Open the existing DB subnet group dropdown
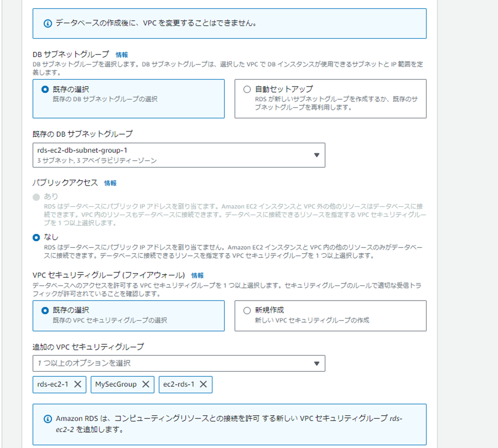Image resolution: width=498 pixels, height=448 pixels. click(179, 155)
